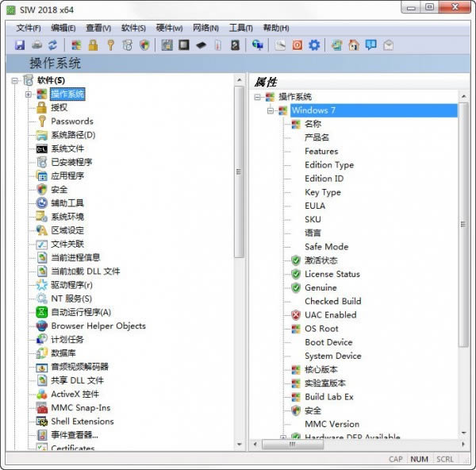Select Passwords in the left tree
The height and width of the screenshot is (470, 476).
tap(72, 121)
